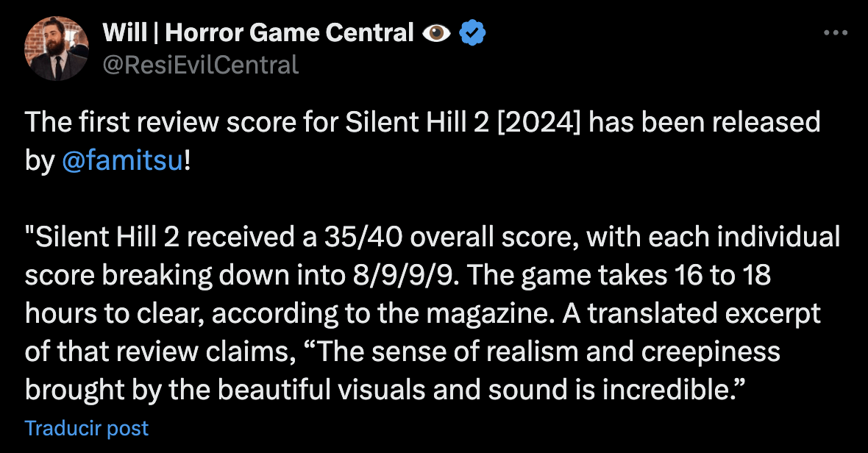
Task: Click the words 'has been released' in the first line
Action: pyautogui.click(x=704, y=122)
